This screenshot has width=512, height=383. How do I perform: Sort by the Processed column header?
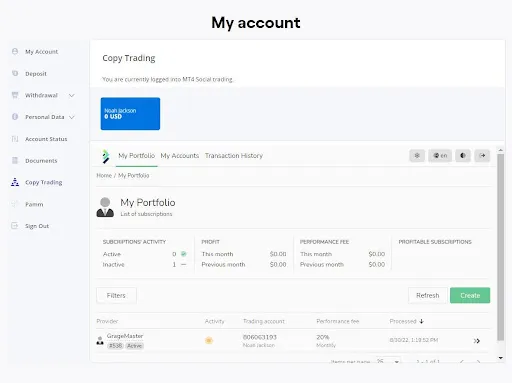pos(403,321)
